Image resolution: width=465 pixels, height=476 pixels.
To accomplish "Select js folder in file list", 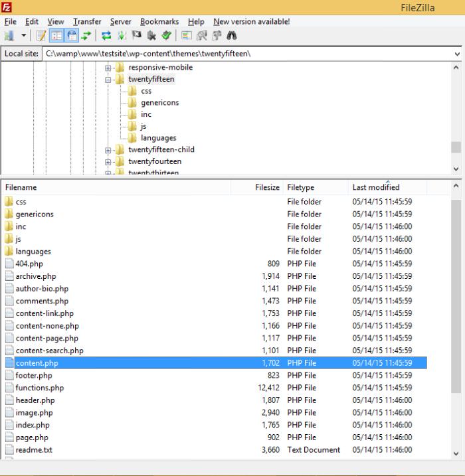I will coord(215,239).
